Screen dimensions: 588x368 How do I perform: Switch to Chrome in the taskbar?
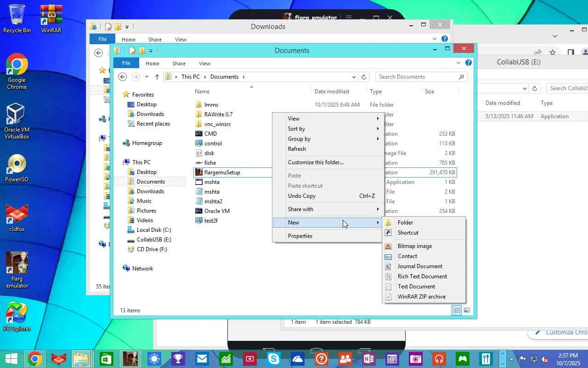(x=35, y=359)
